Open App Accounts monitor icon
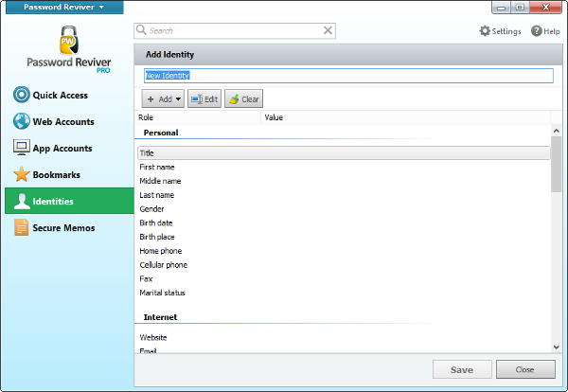The height and width of the screenshot is (392, 568). (22, 148)
